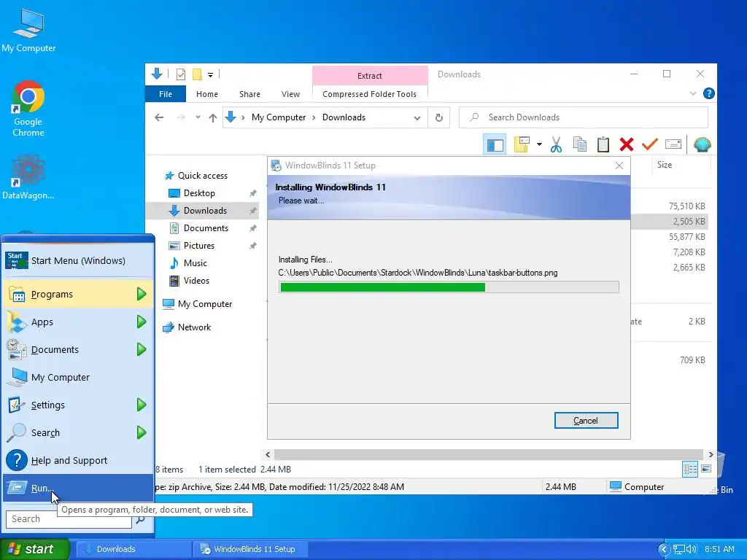The height and width of the screenshot is (560, 747).
Task: Open the DataWagon desktop shortcut
Action: point(28,176)
